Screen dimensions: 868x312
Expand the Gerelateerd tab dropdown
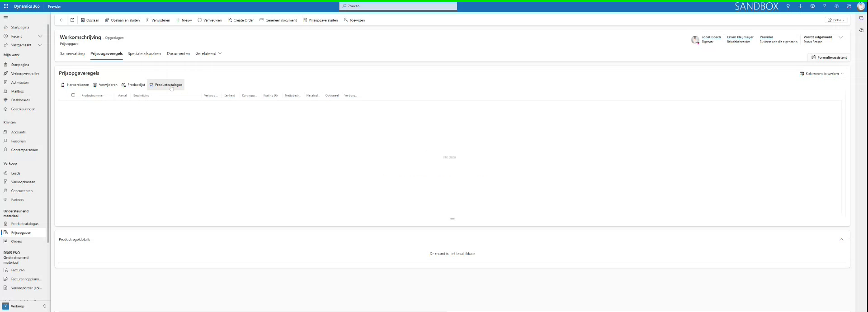(x=208, y=53)
